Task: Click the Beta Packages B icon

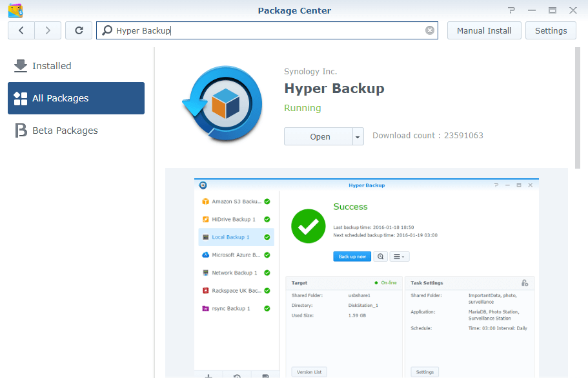Action: pyautogui.click(x=21, y=131)
